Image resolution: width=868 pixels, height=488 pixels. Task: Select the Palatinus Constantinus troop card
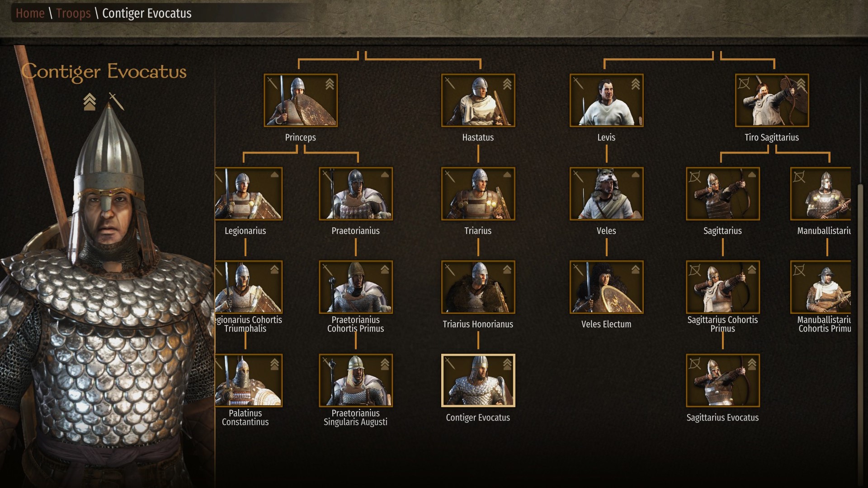[249, 380]
